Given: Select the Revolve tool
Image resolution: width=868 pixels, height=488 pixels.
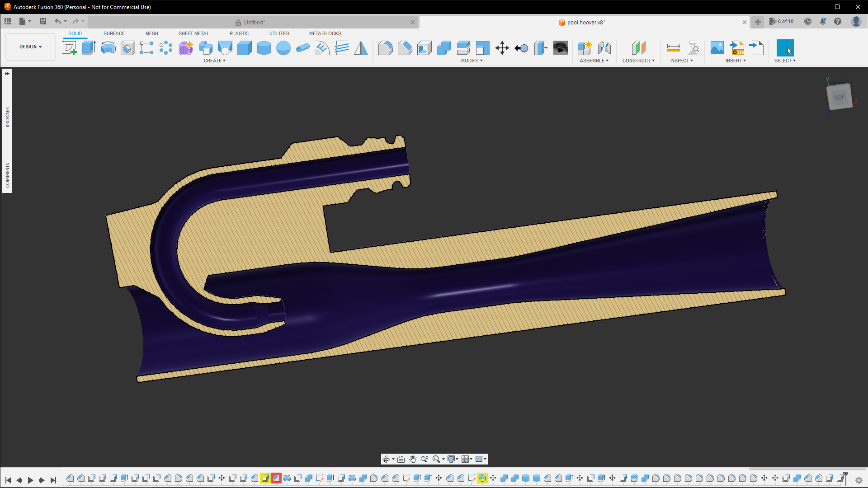Looking at the screenshot, I should pos(108,48).
